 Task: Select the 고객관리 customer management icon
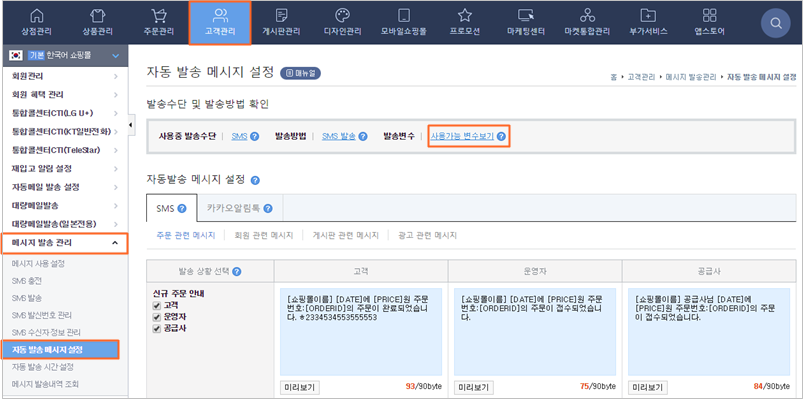(220, 15)
